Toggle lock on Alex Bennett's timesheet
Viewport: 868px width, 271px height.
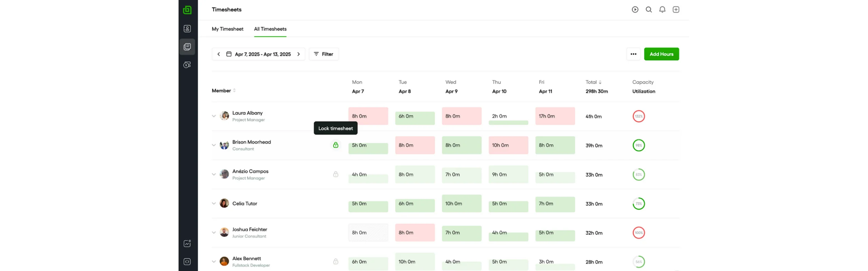click(335, 262)
